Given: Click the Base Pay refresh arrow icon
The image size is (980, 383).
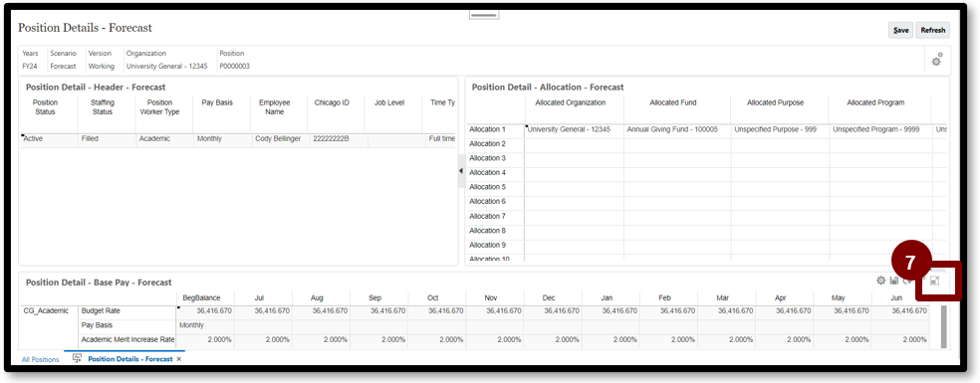Looking at the screenshot, I should coord(907,282).
